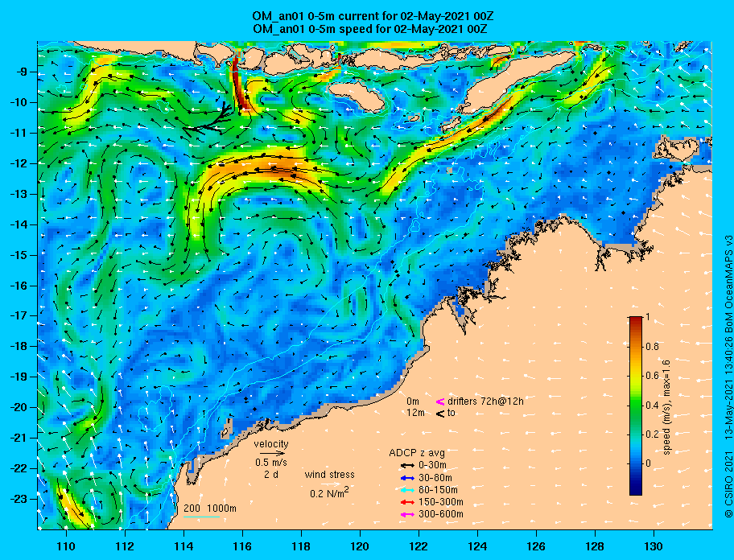This screenshot has width=734, height=560.
Task: Click the speed color scale bar
Action: tap(636, 406)
